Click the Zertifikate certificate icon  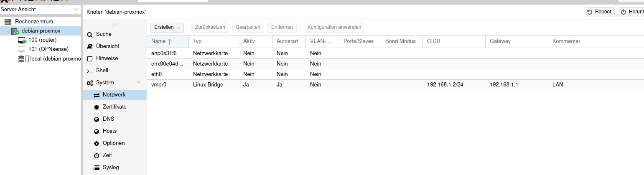[97, 107]
